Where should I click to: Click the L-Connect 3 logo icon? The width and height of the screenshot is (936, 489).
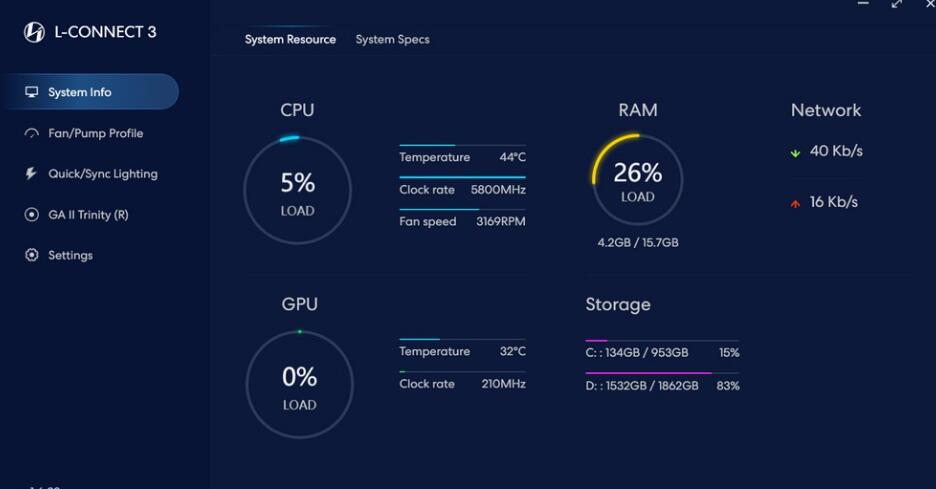(x=34, y=33)
